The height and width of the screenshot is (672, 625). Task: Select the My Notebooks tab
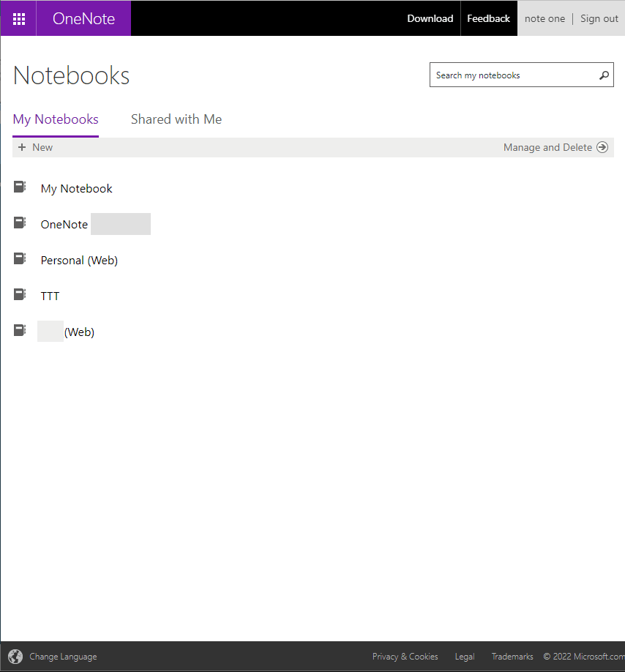(56, 119)
